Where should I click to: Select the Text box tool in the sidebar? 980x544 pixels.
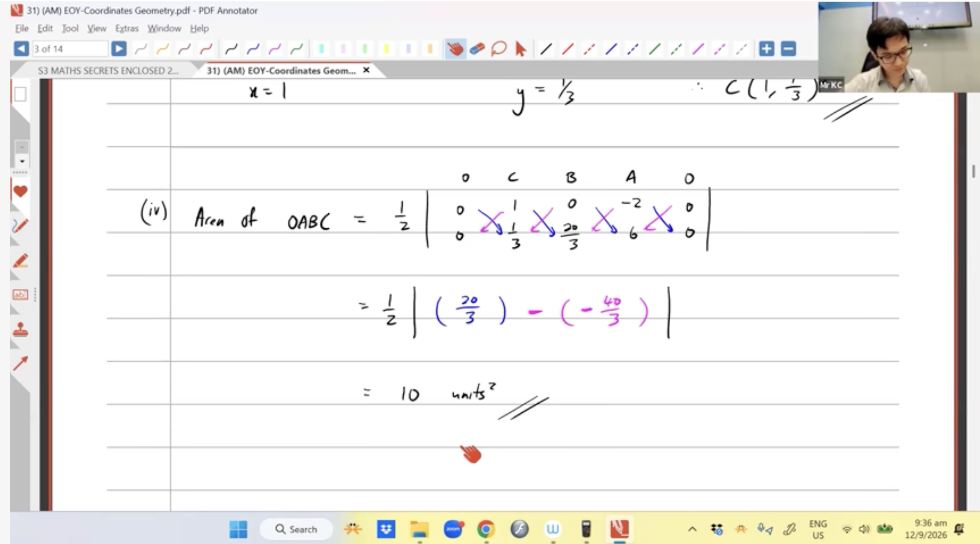[20, 295]
